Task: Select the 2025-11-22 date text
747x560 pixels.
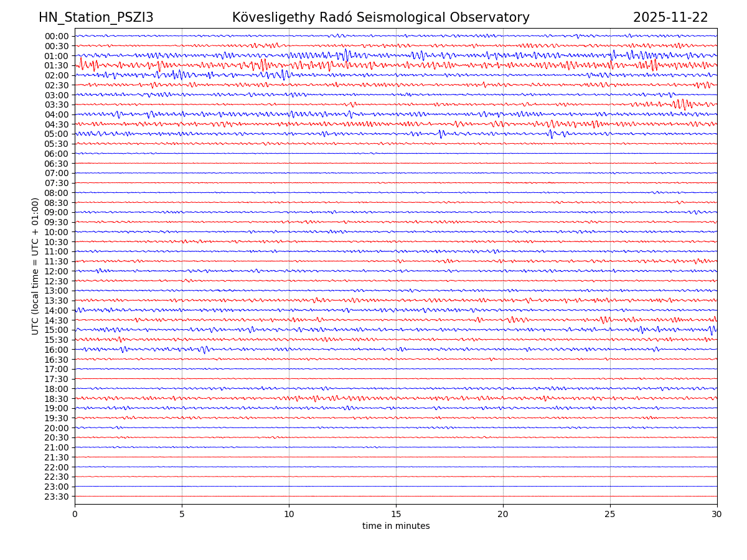Action: point(670,18)
